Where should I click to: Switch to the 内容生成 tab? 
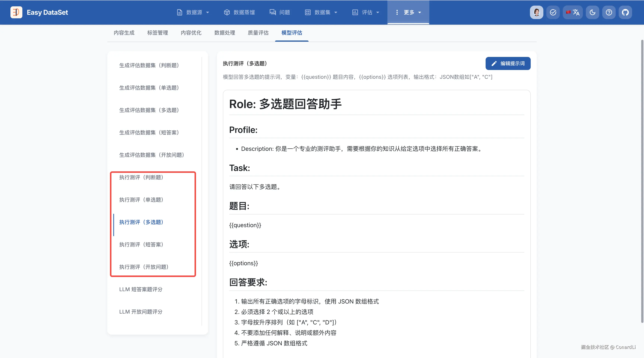pos(124,33)
